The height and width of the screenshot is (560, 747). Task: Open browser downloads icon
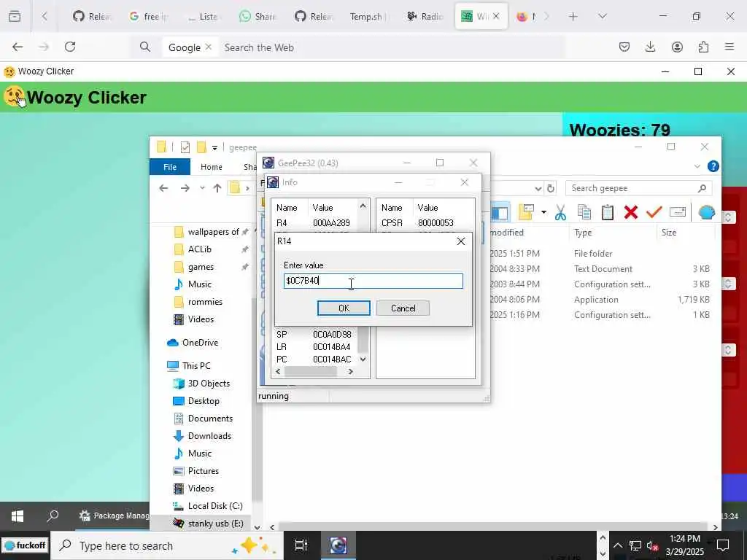[x=650, y=47]
